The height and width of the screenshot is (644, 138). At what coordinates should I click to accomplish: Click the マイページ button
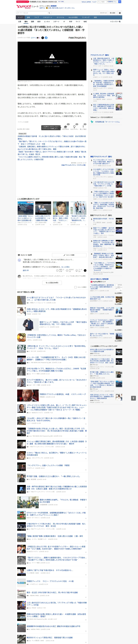click(x=103, y=13)
